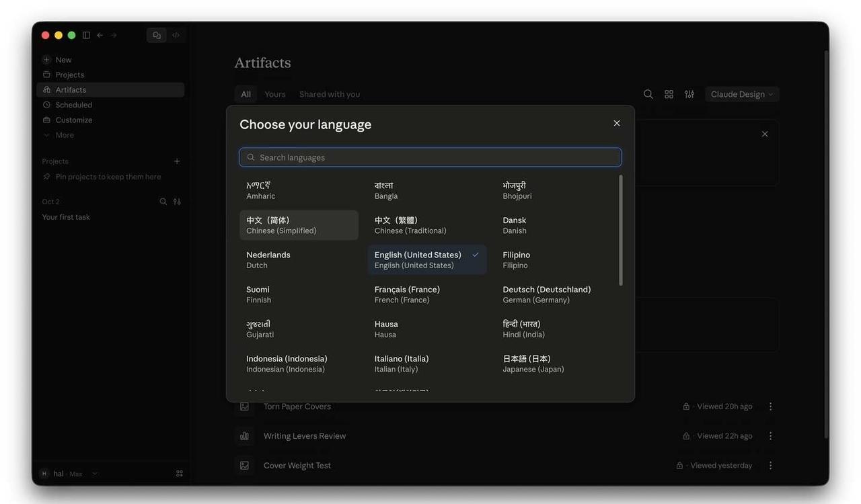
Task: Search tasks under Oct 2
Action: [x=163, y=202]
